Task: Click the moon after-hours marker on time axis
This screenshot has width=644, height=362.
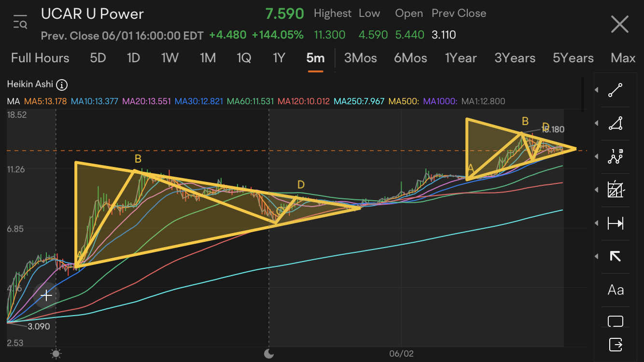Action: (x=269, y=354)
